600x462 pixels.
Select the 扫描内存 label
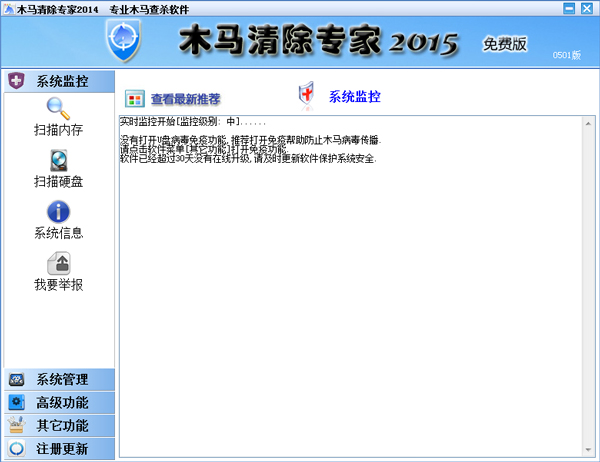coord(59,130)
